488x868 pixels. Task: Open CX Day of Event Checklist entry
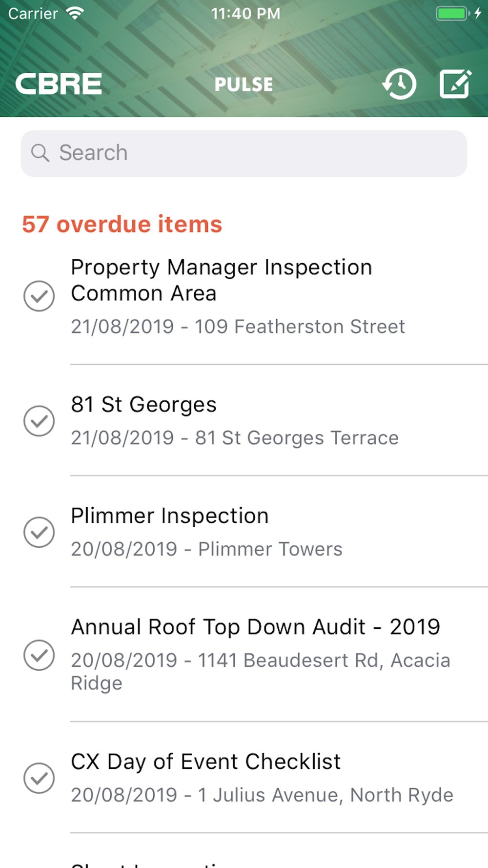244,778
